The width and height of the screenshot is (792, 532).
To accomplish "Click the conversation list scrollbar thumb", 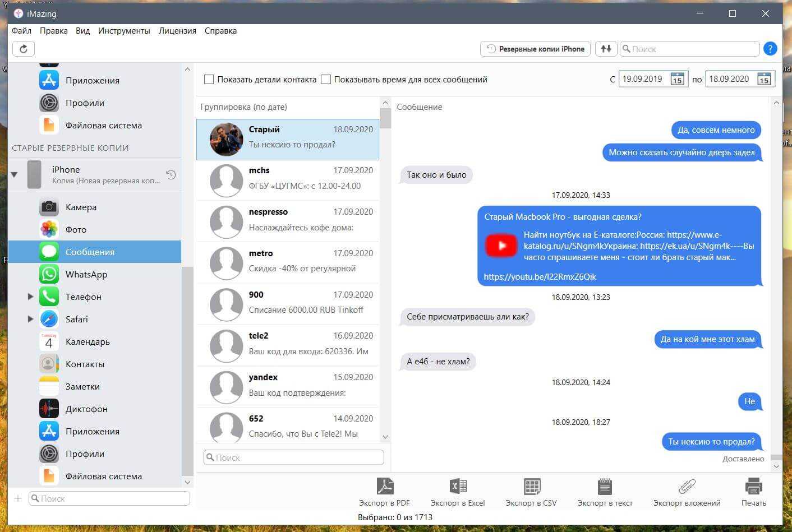I will pos(385,118).
